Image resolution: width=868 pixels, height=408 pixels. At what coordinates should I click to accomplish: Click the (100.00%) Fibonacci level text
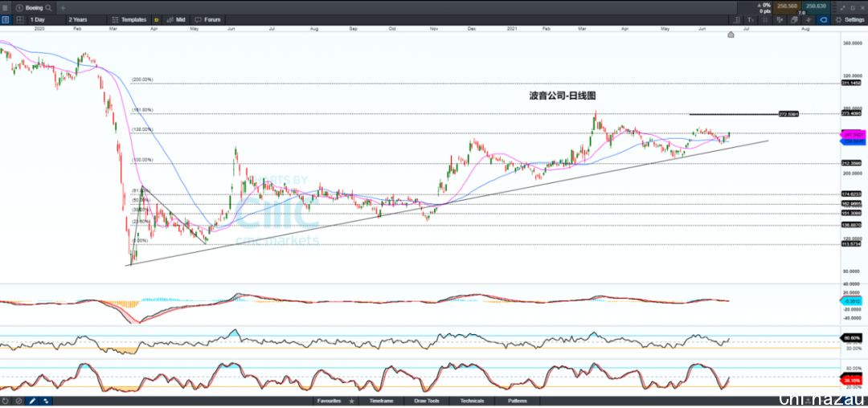pyautogui.click(x=142, y=161)
